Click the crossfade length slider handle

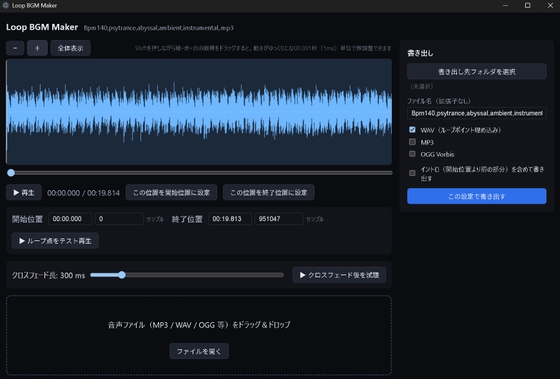[x=122, y=275]
